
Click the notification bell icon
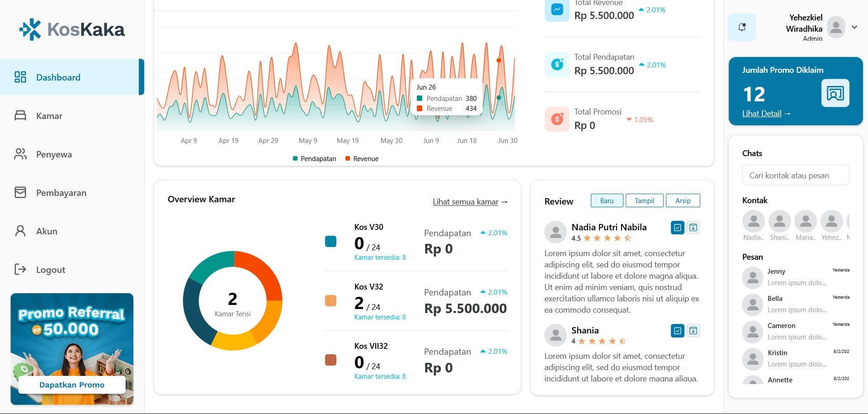click(742, 27)
